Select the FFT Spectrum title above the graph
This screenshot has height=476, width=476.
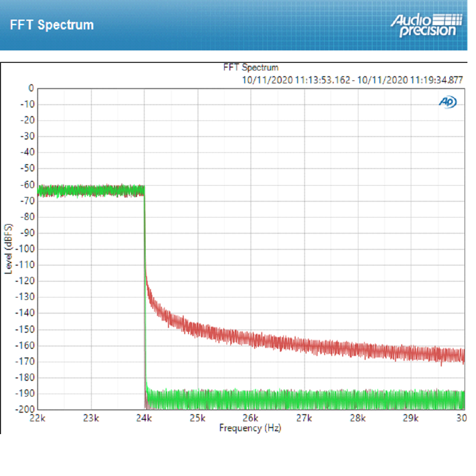tap(251, 68)
